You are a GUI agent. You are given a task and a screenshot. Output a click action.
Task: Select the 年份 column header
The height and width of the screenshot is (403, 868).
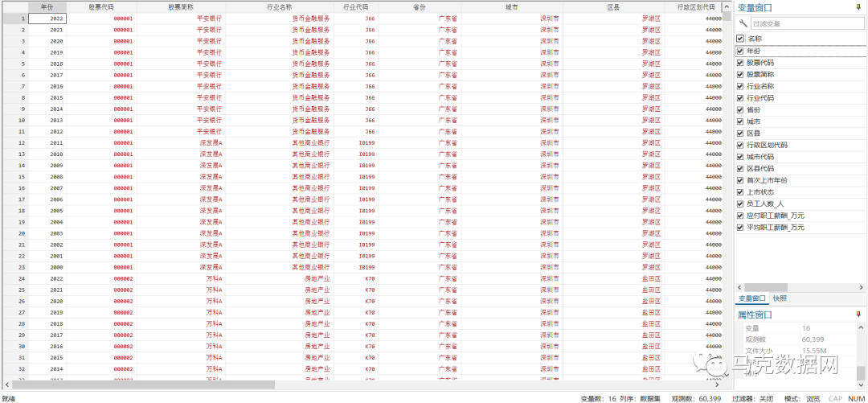pos(47,7)
